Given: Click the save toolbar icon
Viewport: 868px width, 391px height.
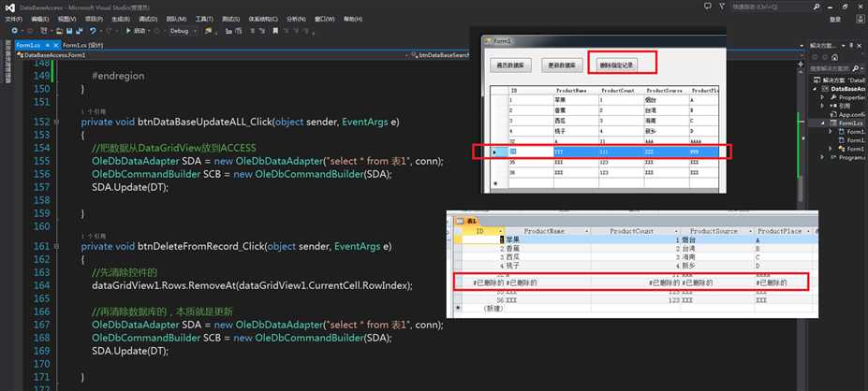Looking at the screenshot, I should click(x=69, y=31).
